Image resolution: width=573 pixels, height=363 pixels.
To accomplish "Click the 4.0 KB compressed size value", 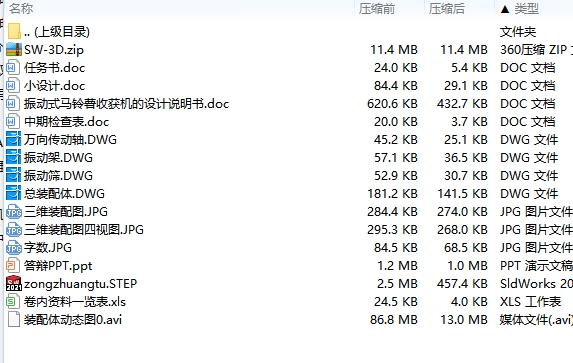I will pyautogui.click(x=469, y=302).
